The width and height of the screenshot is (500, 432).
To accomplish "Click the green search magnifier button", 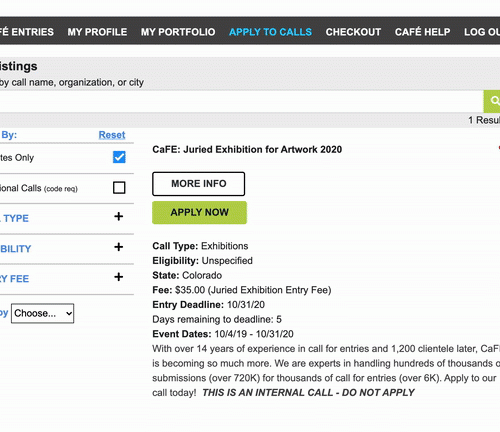I will (x=492, y=101).
